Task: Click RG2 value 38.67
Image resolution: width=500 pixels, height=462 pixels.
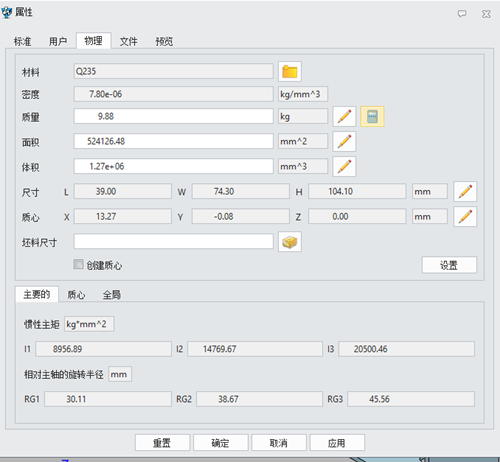Action: pyautogui.click(x=259, y=399)
